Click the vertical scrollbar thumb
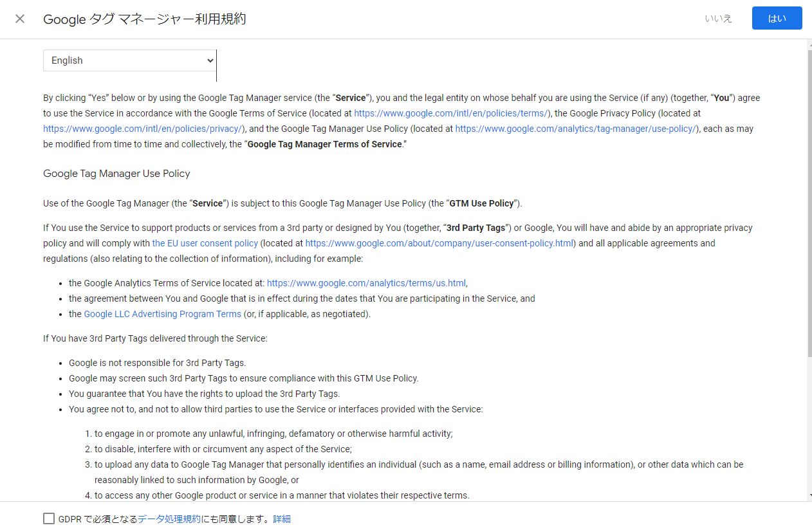 (809, 203)
